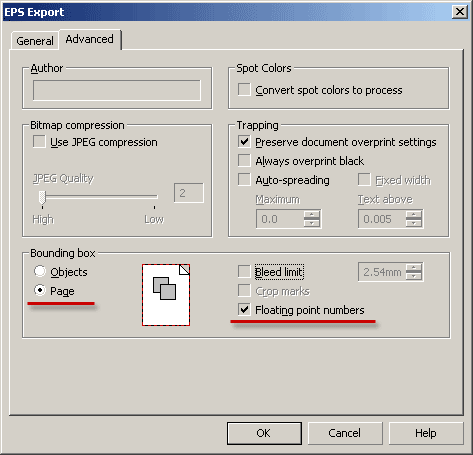Enable the Bleed limit checkbox
This screenshot has width=473, height=455.
[244, 271]
